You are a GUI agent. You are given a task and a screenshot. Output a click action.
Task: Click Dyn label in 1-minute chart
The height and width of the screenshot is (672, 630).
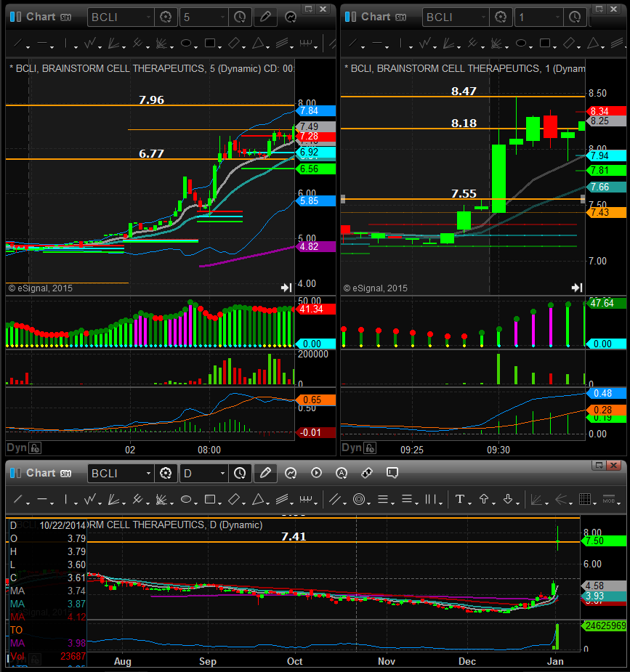pyautogui.click(x=352, y=448)
